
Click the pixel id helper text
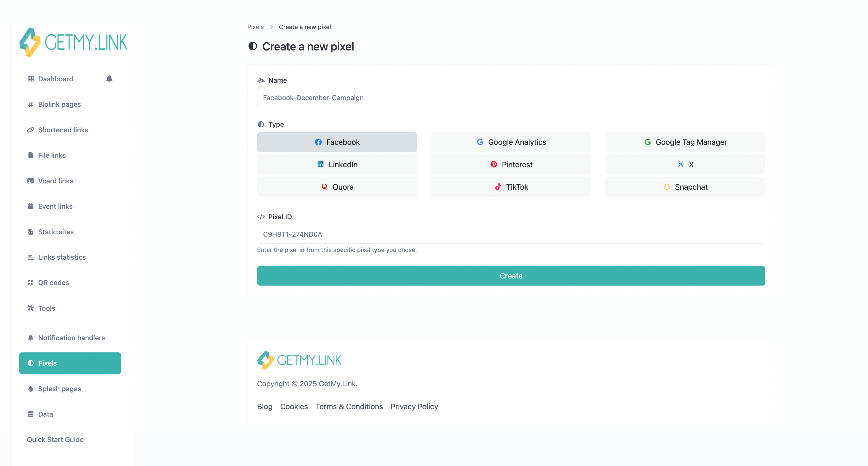[x=337, y=250]
